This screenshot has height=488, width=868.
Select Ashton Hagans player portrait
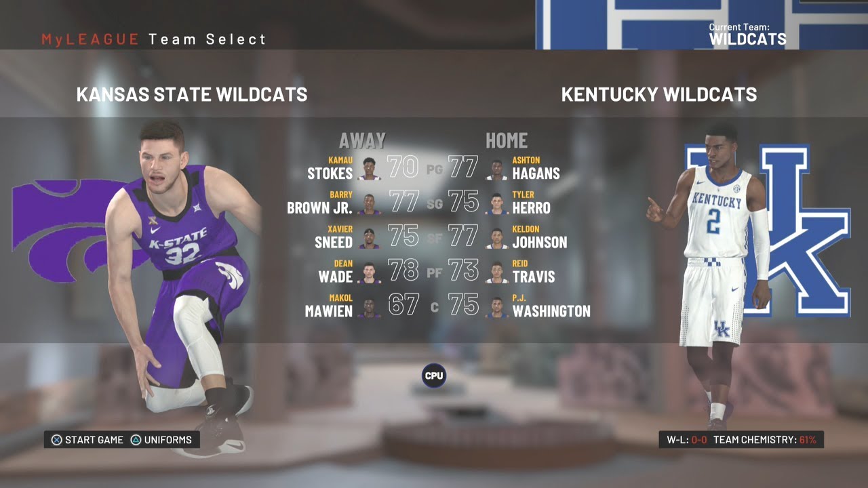(x=496, y=168)
